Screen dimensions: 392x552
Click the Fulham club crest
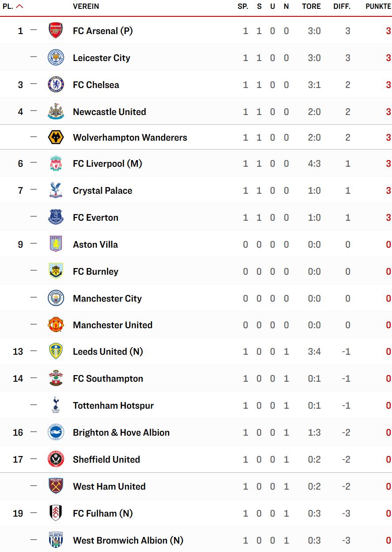[x=56, y=513]
